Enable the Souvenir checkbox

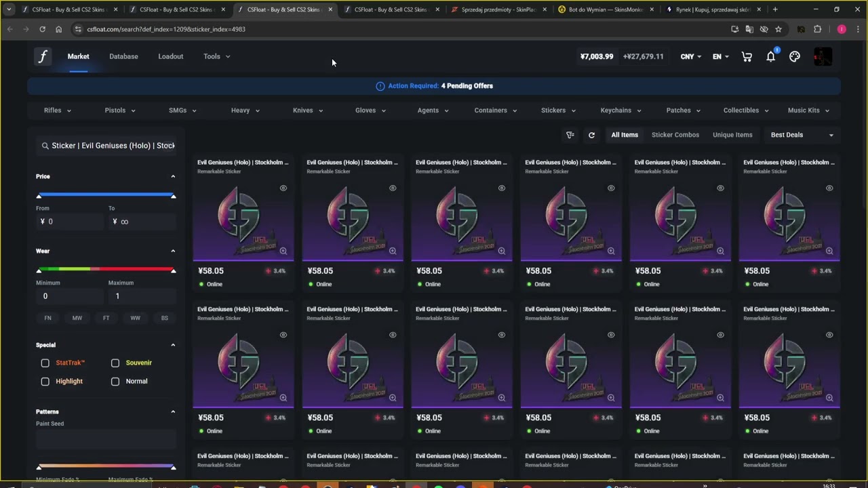(115, 363)
